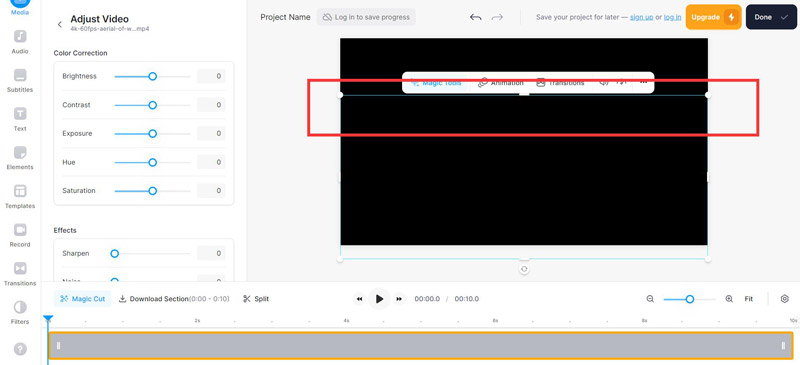Open timeline settings gear
This screenshot has width=800, height=365.
coord(785,299)
